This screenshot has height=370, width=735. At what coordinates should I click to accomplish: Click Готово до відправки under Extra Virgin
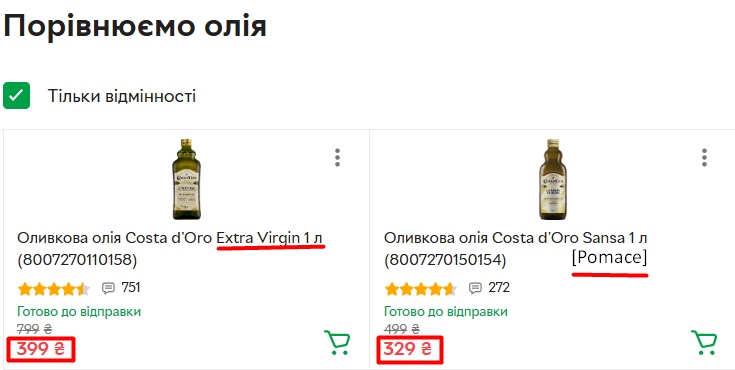79,312
